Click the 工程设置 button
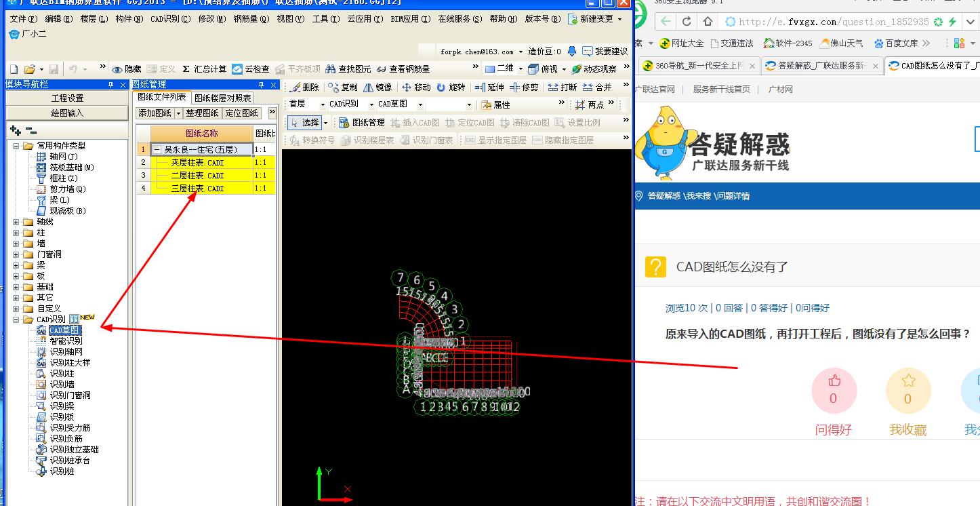The height and width of the screenshot is (506, 980). 67,98
